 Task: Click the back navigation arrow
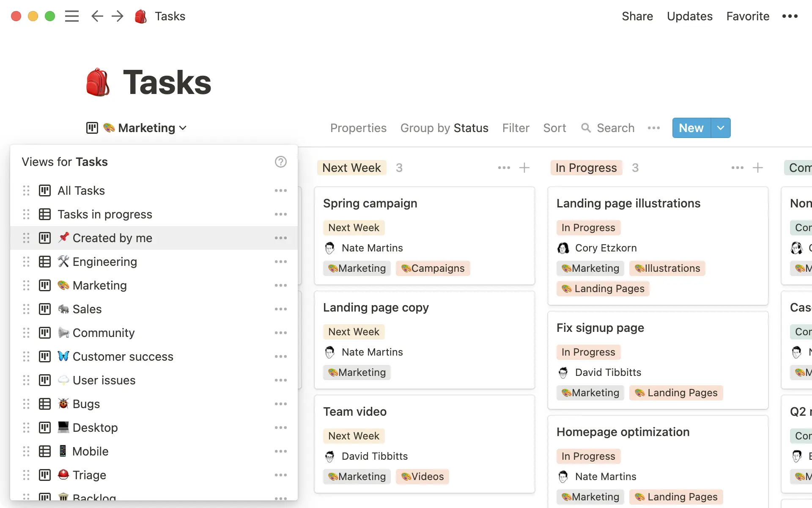tap(97, 16)
